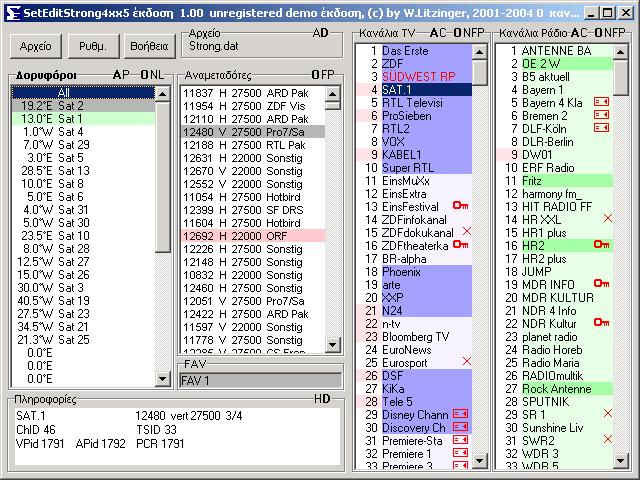640x480 pixels.
Task: Select TV channel 27 KiKa
Action: tap(414, 389)
